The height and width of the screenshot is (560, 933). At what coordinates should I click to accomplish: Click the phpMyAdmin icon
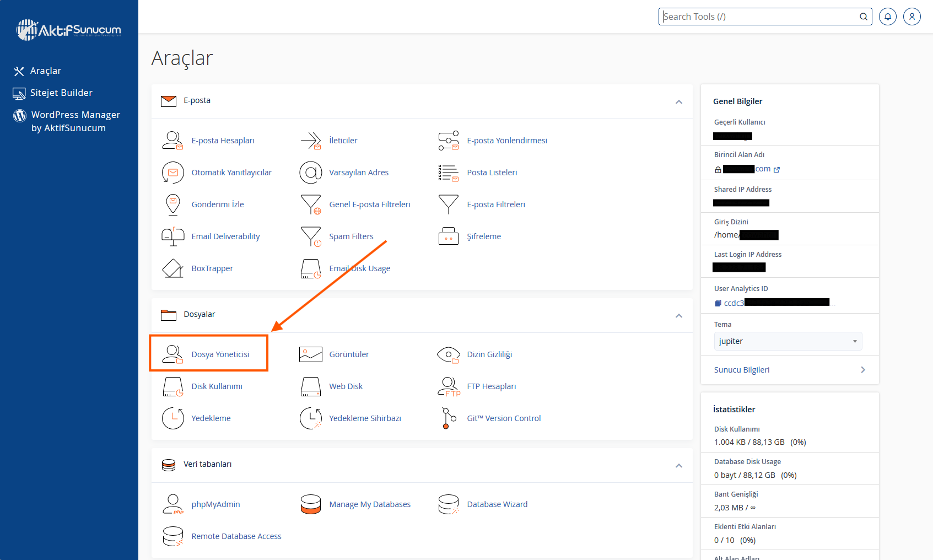click(x=172, y=504)
